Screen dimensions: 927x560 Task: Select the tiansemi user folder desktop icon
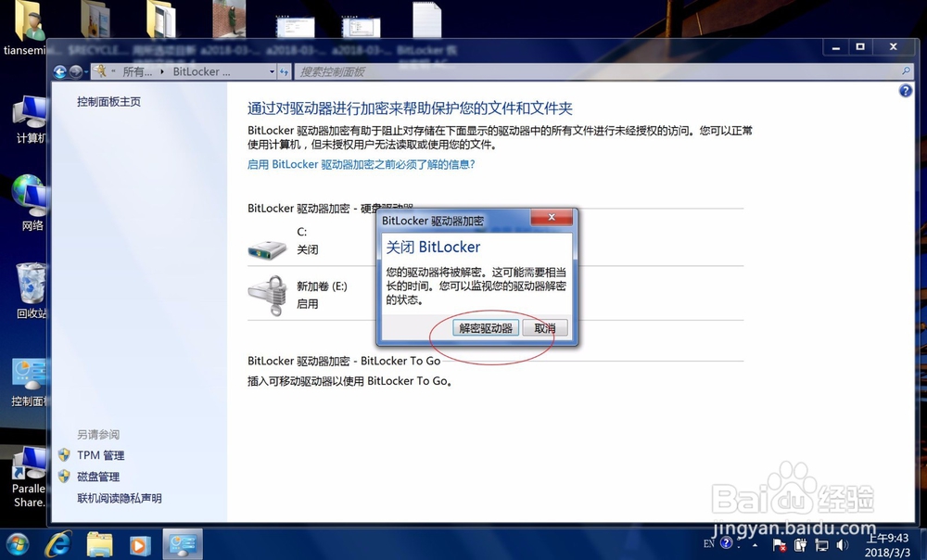click(x=26, y=29)
